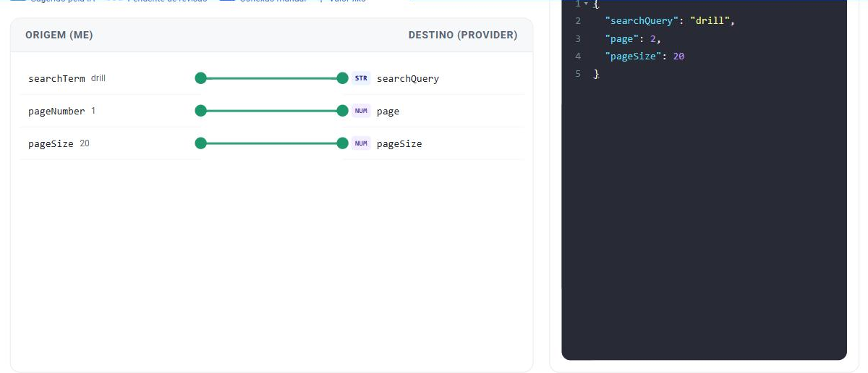868x373 pixels.
Task: Click the ORIGEM (ME) column header
Action: (59, 35)
